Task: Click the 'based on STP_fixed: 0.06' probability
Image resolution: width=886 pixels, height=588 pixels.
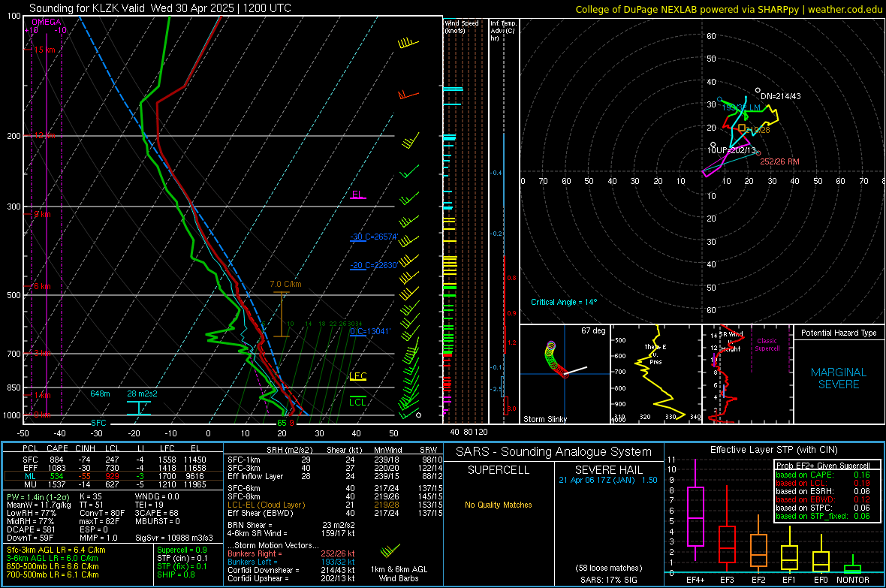Action: (823, 516)
